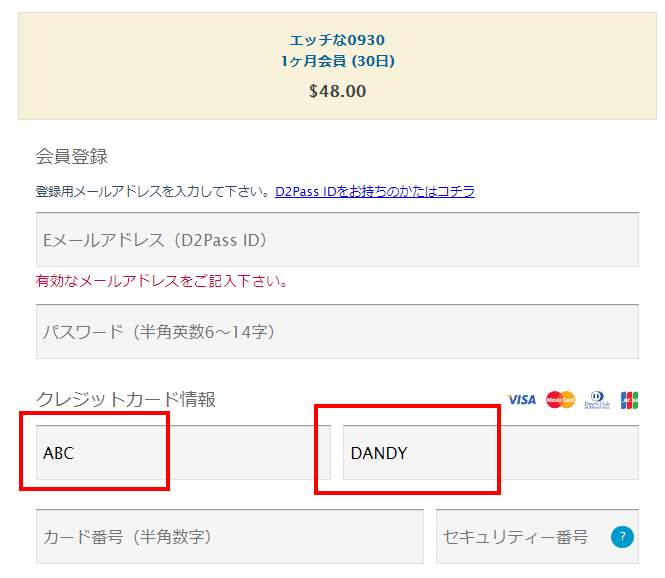Click the VISA card logo

coord(521,399)
